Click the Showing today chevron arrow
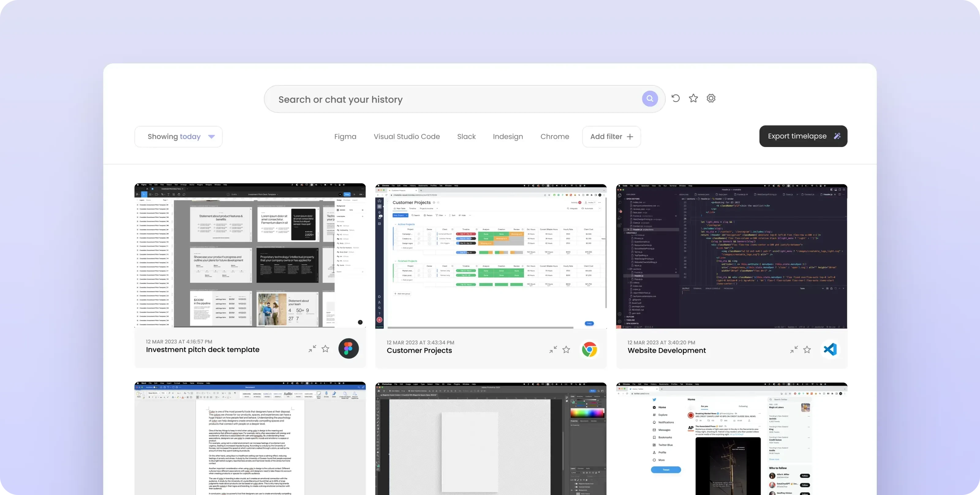 tap(212, 137)
